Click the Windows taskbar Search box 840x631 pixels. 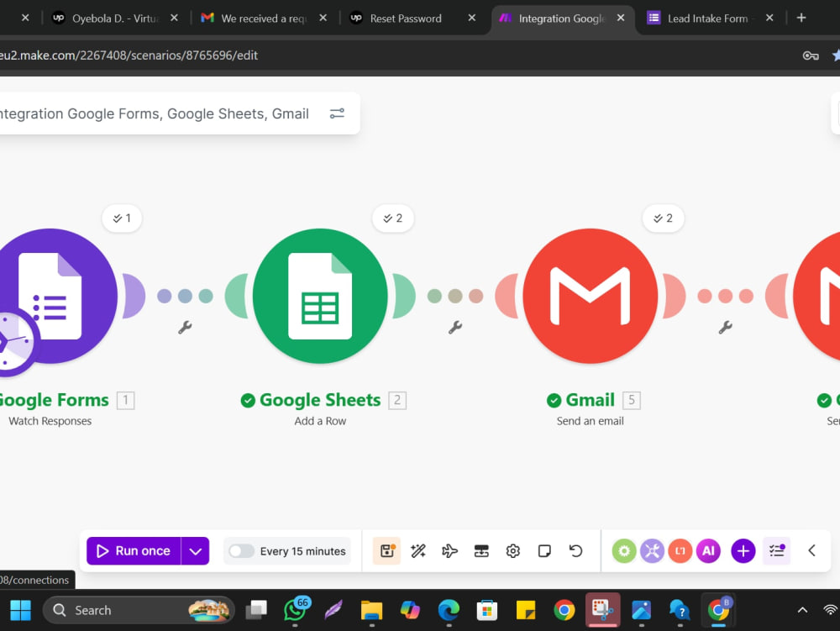click(x=139, y=610)
